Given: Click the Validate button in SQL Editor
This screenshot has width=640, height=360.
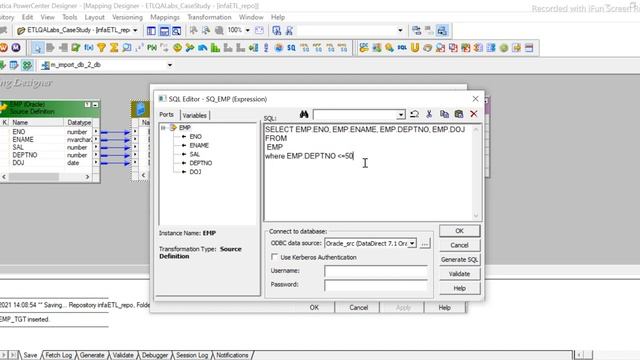Looking at the screenshot, I should (x=460, y=273).
